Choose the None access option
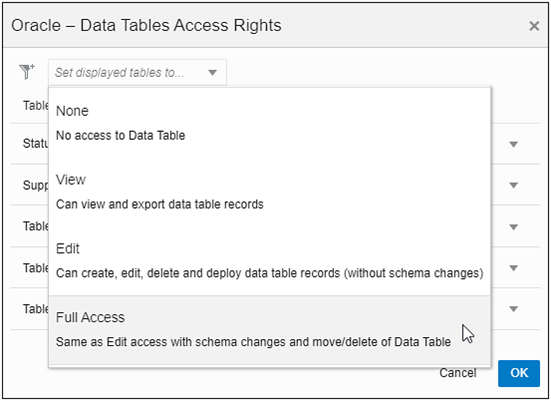Screen dimensions: 551x401 (x=270, y=123)
